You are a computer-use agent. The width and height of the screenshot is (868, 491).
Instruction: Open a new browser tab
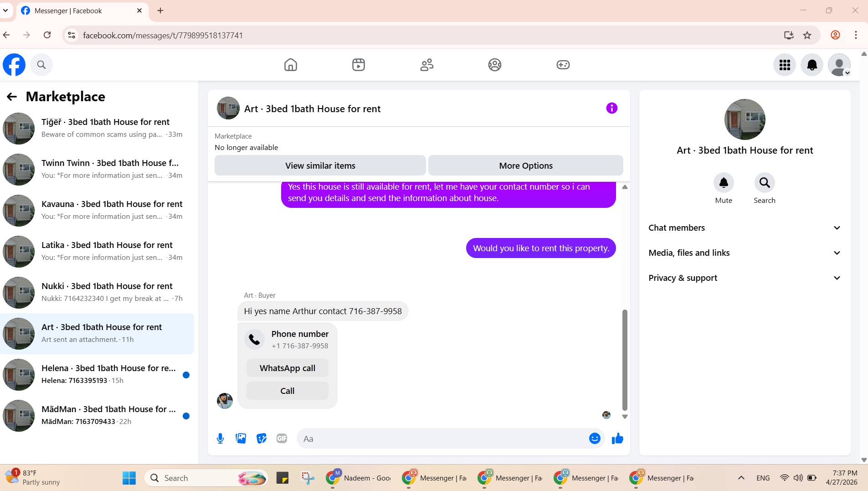(x=160, y=10)
